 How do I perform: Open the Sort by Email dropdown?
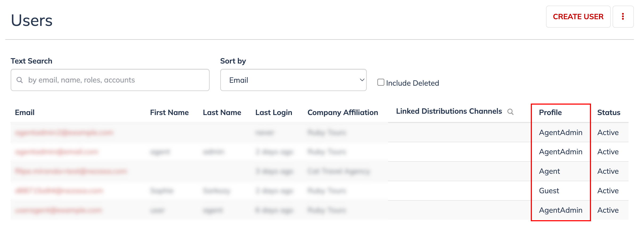[293, 80]
